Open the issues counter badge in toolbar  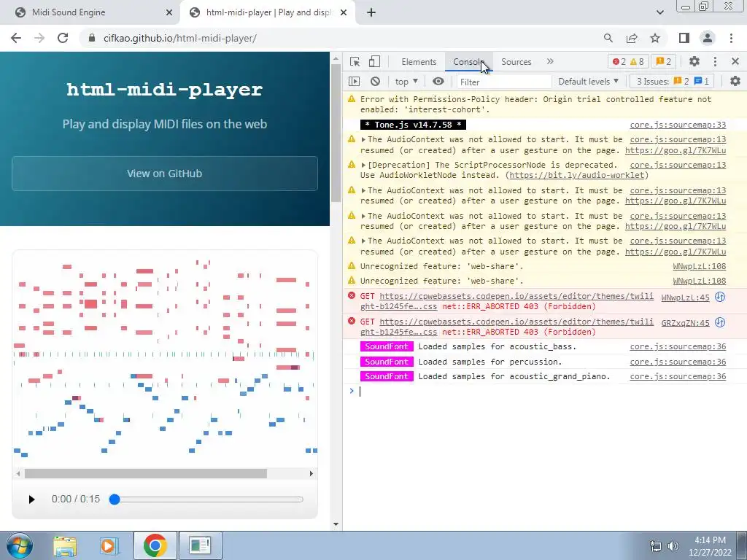click(664, 62)
